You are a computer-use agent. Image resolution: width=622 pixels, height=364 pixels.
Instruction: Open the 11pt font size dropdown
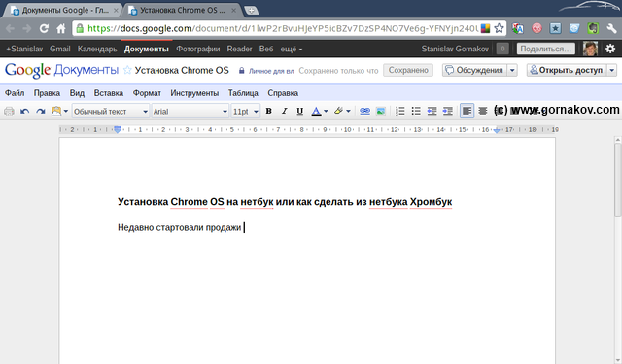(x=246, y=112)
